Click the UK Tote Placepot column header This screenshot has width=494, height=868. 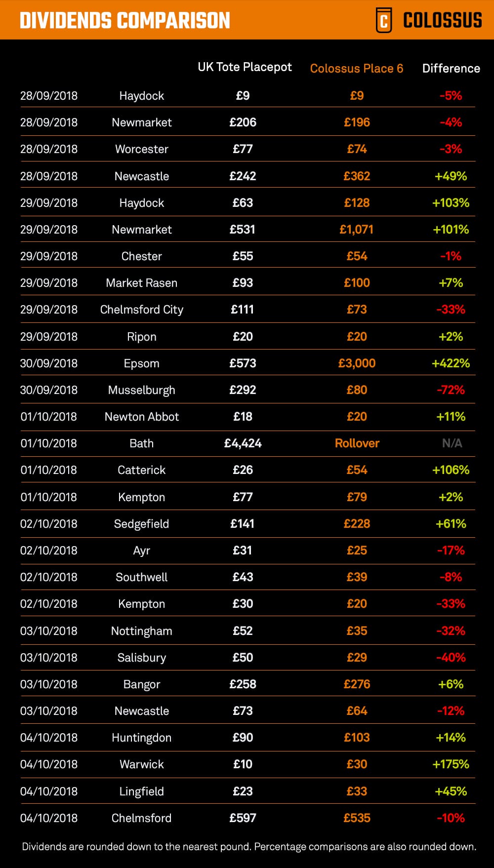245,67
